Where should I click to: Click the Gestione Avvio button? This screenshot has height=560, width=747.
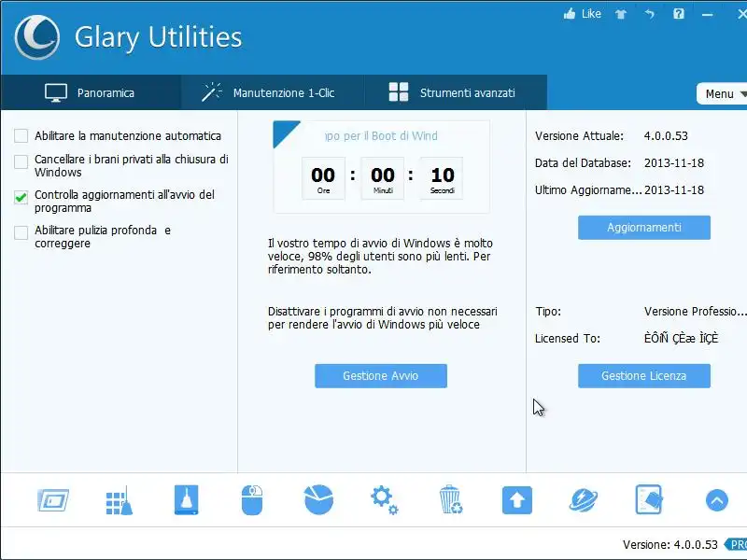pyautogui.click(x=381, y=376)
